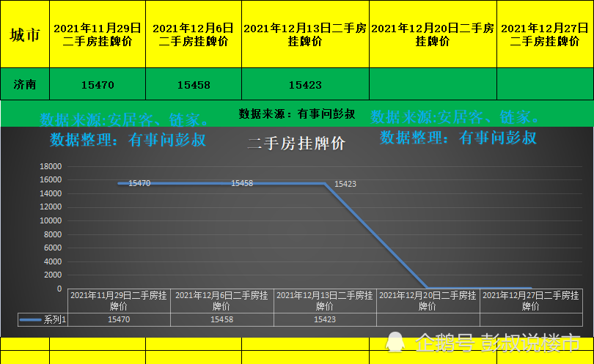Image resolution: width=594 pixels, height=364 pixels.
Task: Select empty 济南 cell under 12月27日 column
Action: [545, 84]
